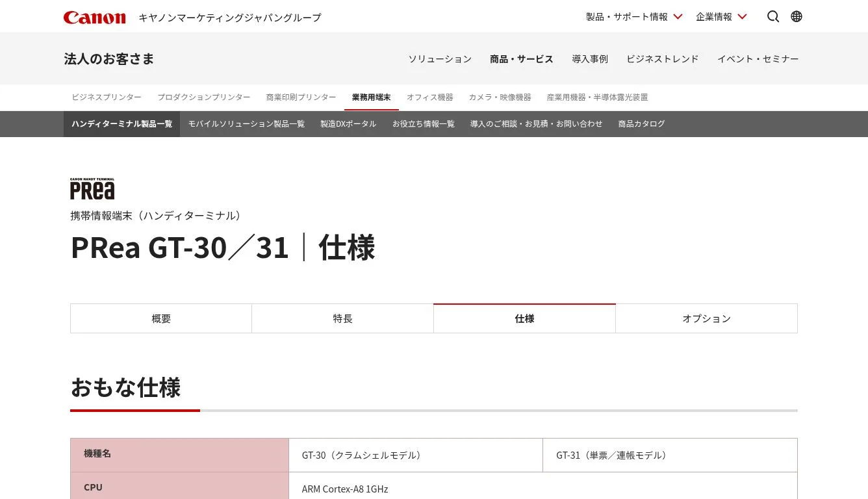Click the 機種名 row header
The height and width of the screenshot is (499, 868).
[x=179, y=455]
